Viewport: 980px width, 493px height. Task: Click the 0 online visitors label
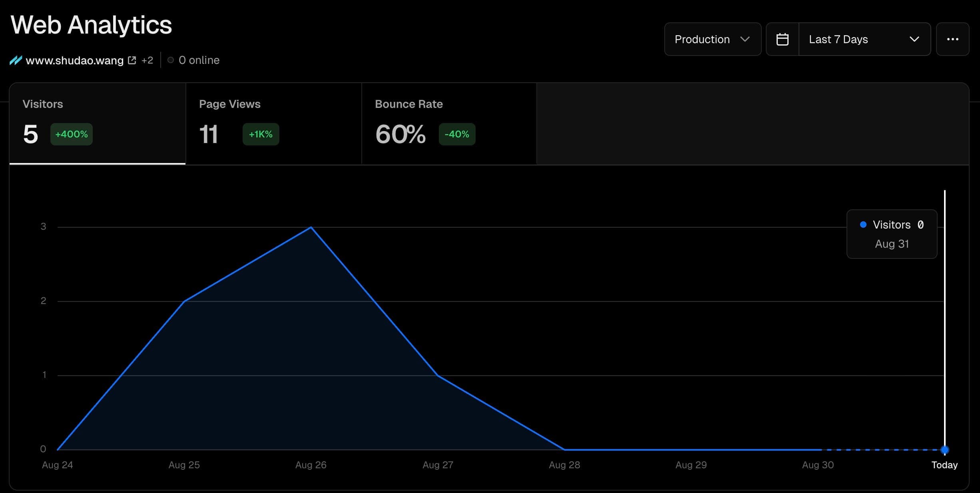[x=199, y=60]
